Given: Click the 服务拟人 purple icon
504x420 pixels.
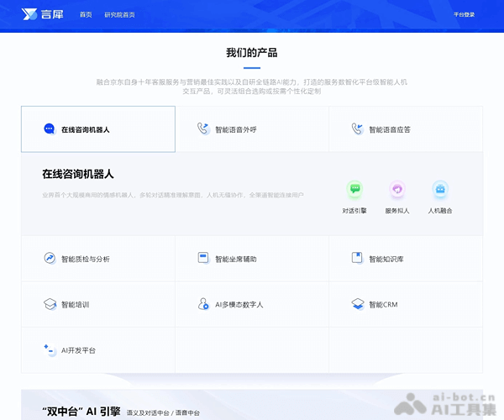Looking at the screenshot, I should click(x=397, y=190).
